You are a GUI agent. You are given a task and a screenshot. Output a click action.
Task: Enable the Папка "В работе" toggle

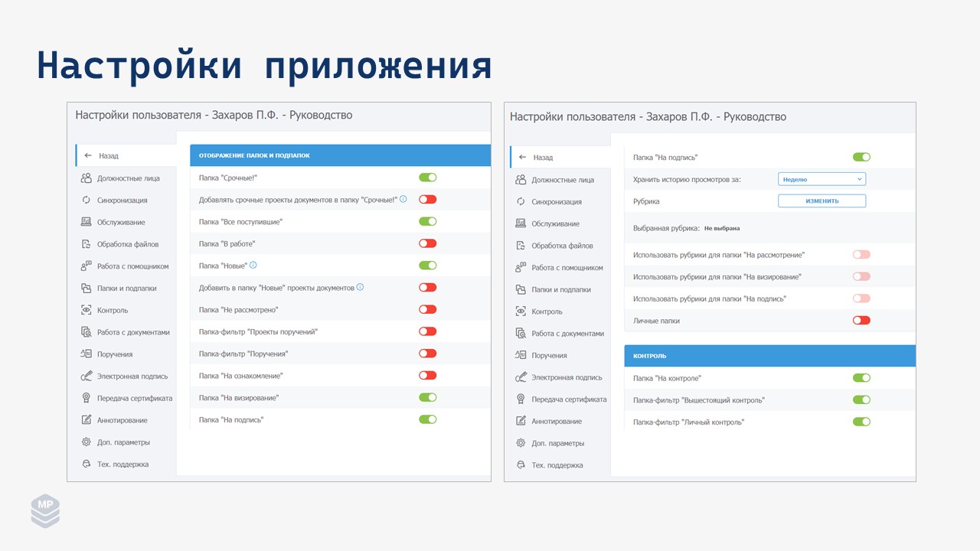427,243
